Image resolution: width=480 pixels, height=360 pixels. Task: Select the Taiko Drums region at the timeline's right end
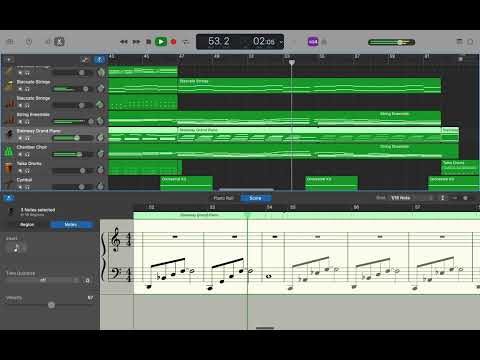tap(460, 167)
